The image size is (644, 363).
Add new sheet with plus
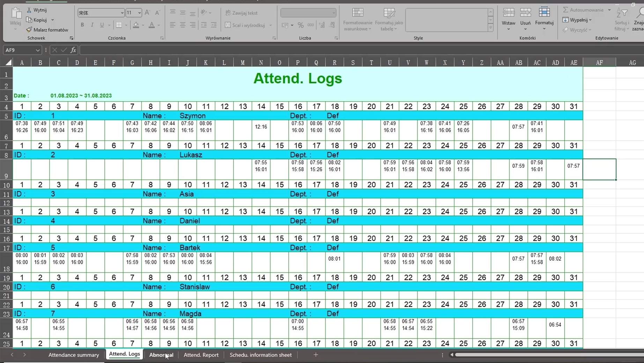(316, 355)
